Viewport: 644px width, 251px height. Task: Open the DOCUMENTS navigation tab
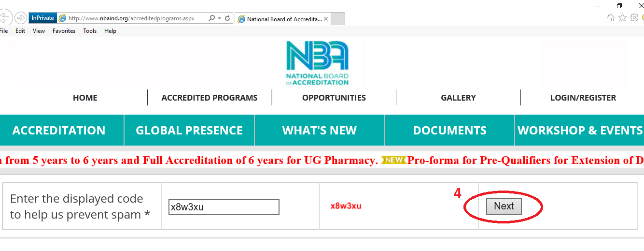pos(449,131)
